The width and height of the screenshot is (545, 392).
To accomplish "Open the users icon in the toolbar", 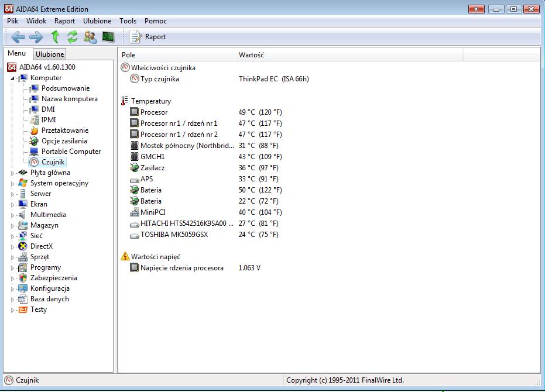I will [x=90, y=37].
